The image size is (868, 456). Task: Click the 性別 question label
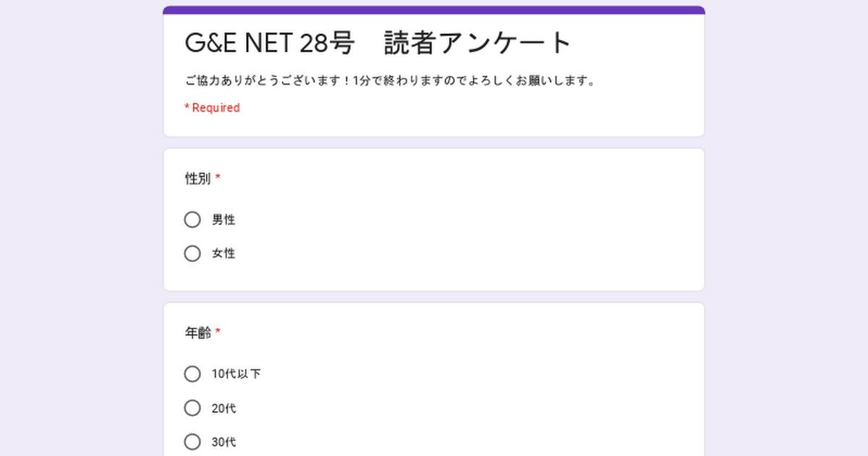198,179
